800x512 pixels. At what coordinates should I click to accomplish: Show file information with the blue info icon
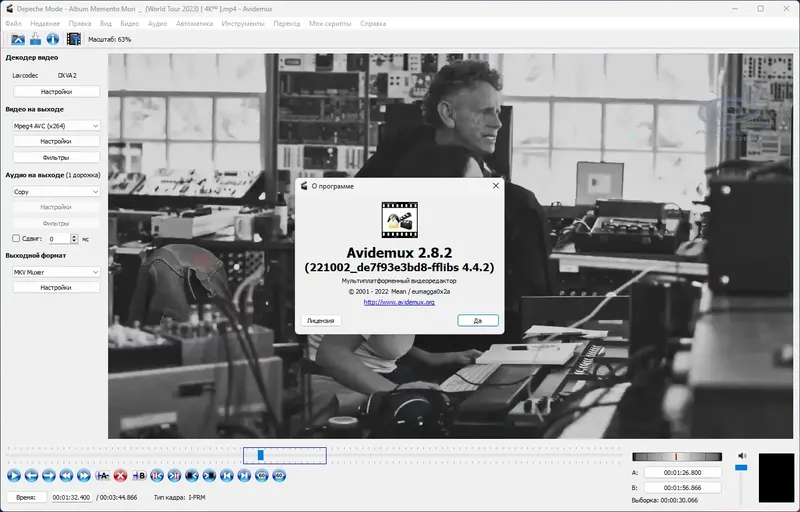(53, 39)
